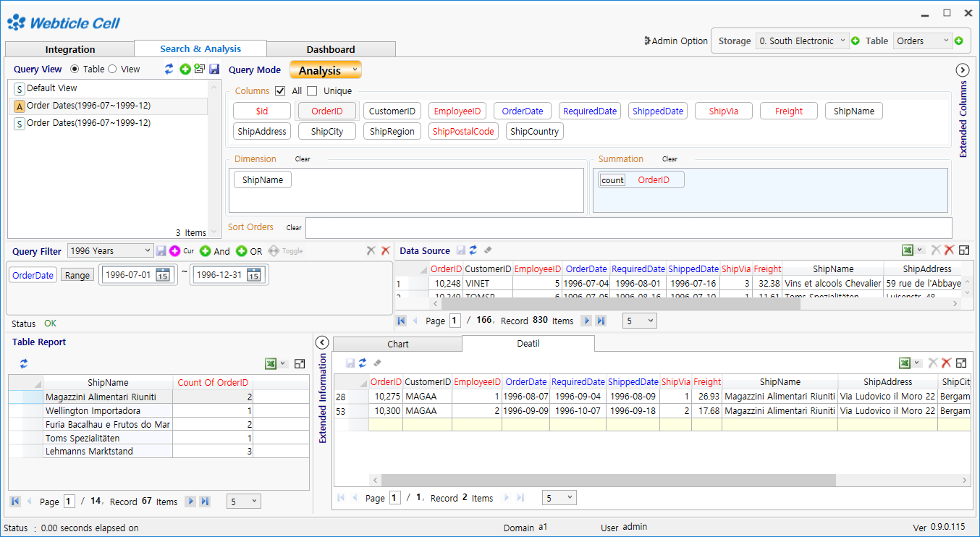
Task: Enable the Unique columns option
Action: click(x=312, y=92)
